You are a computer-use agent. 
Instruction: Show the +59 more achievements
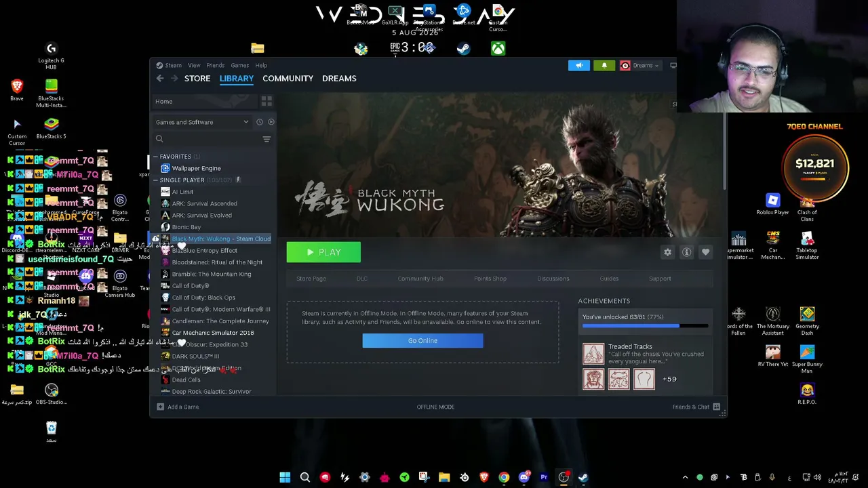click(x=669, y=379)
